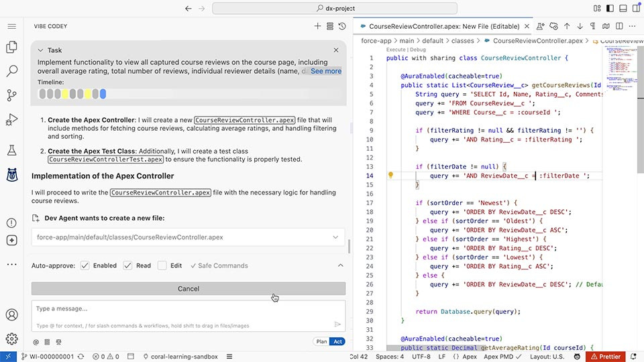Send the message with arrow icon
Image resolution: width=644 pixels, height=362 pixels.
click(337, 324)
